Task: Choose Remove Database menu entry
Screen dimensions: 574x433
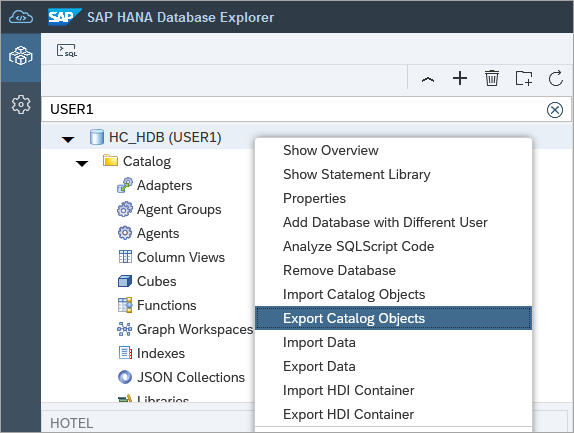Action: point(394,270)
